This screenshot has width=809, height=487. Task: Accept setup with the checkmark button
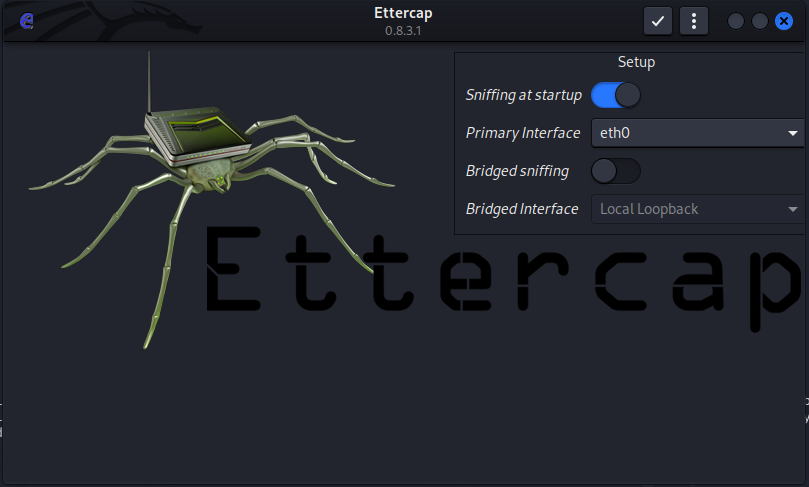657,21
